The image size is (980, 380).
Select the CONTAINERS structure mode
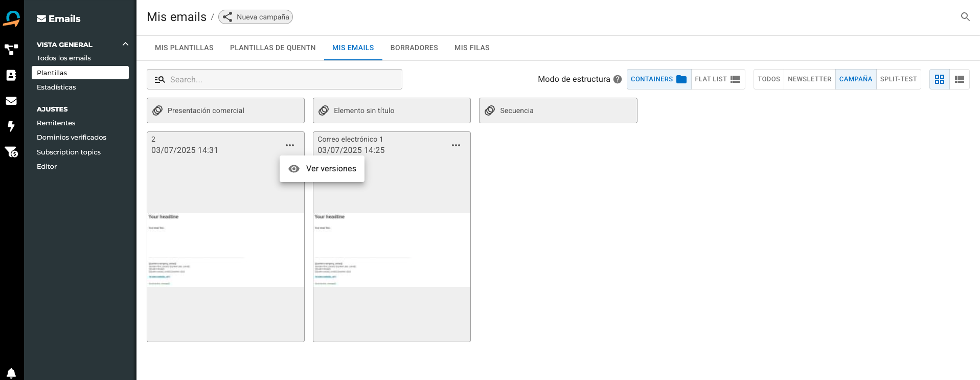click(658, 79)
